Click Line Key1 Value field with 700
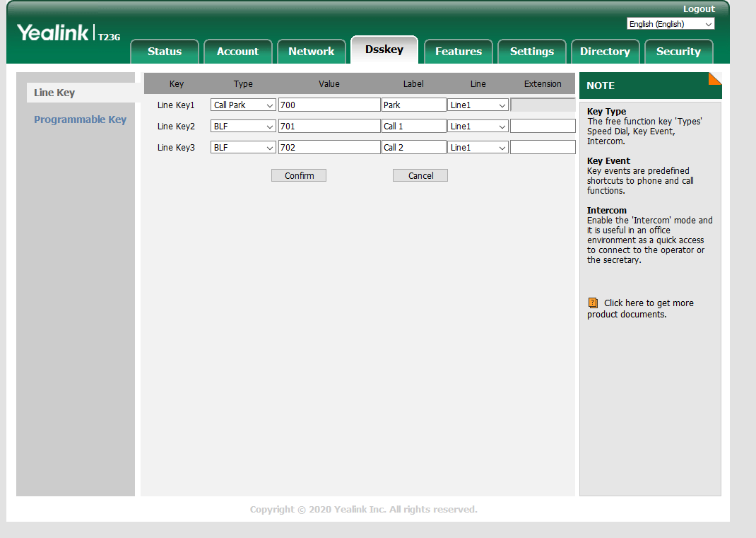 tap(329, 105)
